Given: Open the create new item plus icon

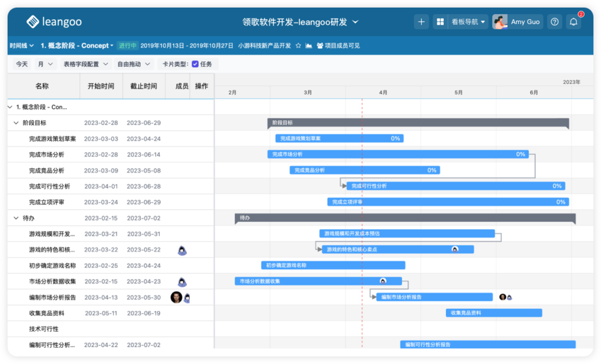Looking at the screenshot, I should [x=421, y=21].
